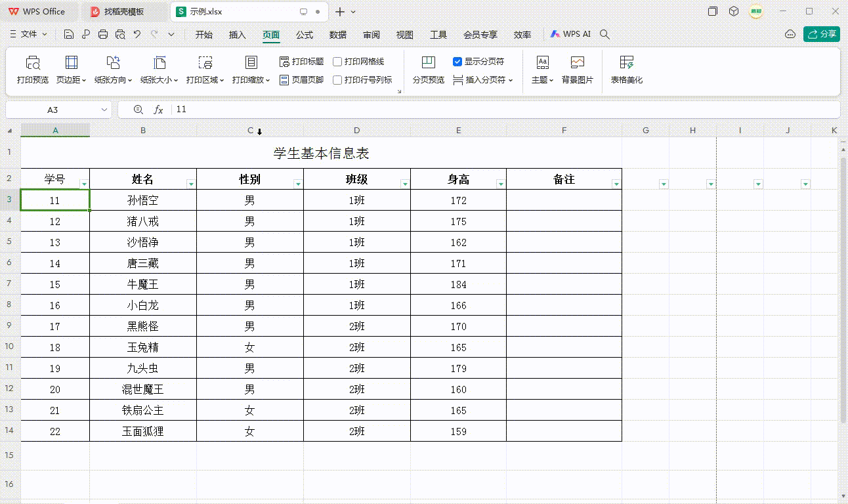The width and height of the screenshot is (848, 504).
Task: Click the redo arrow in quick access toolbar
Action: tap(154, 34)
